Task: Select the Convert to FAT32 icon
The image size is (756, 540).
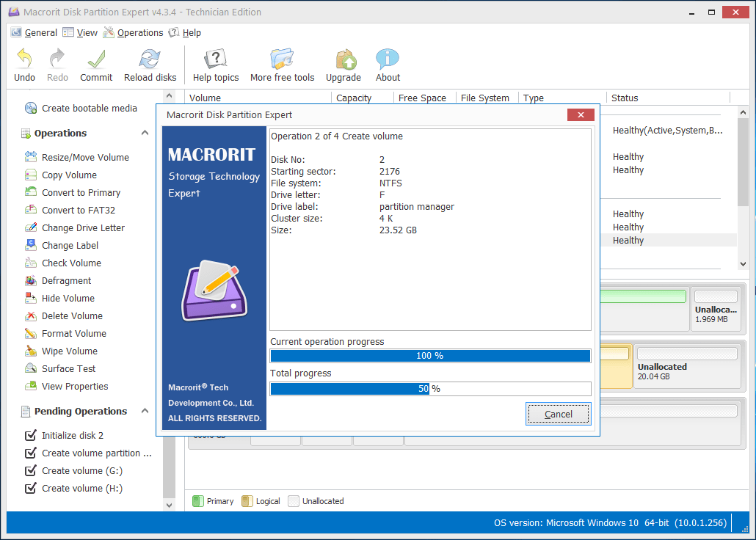Action: (31, 211)
